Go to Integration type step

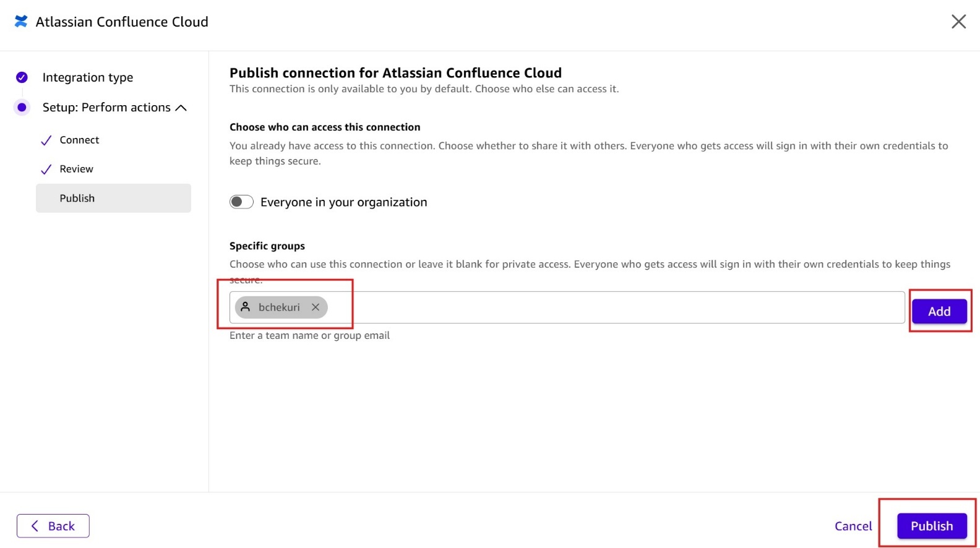(88, 77)
